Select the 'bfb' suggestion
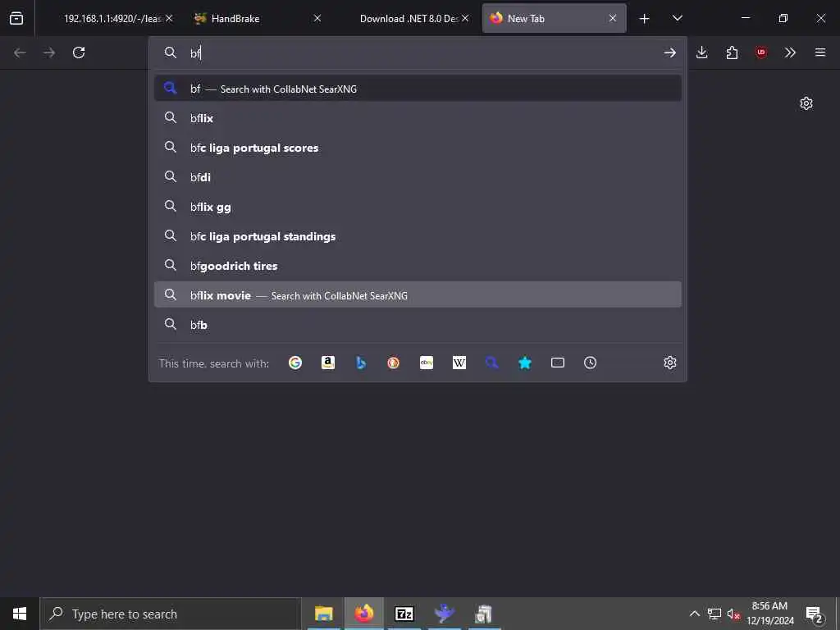The height and width of the screenshot is (630, 840). (x=418, y=324)
